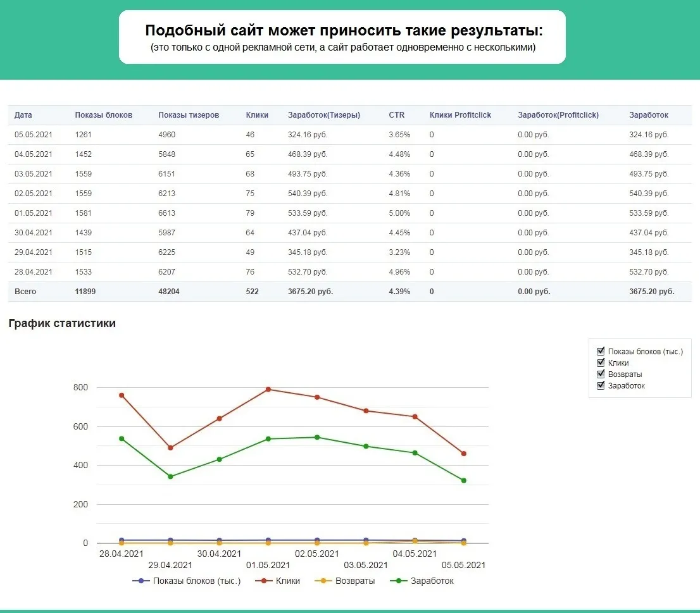Click the red "Клики" marker in chart legend
This screenshot has height=613, width=700.
click(x=265, y=581)
